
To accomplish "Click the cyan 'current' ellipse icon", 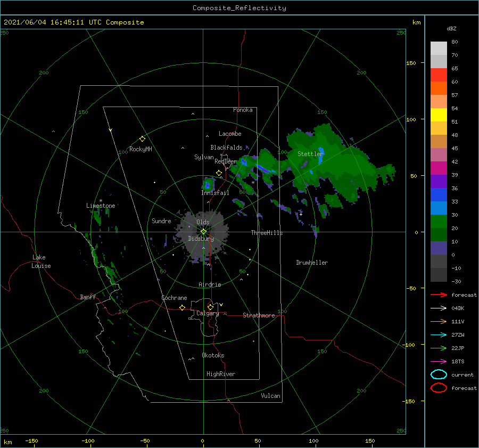I will 439,374.
